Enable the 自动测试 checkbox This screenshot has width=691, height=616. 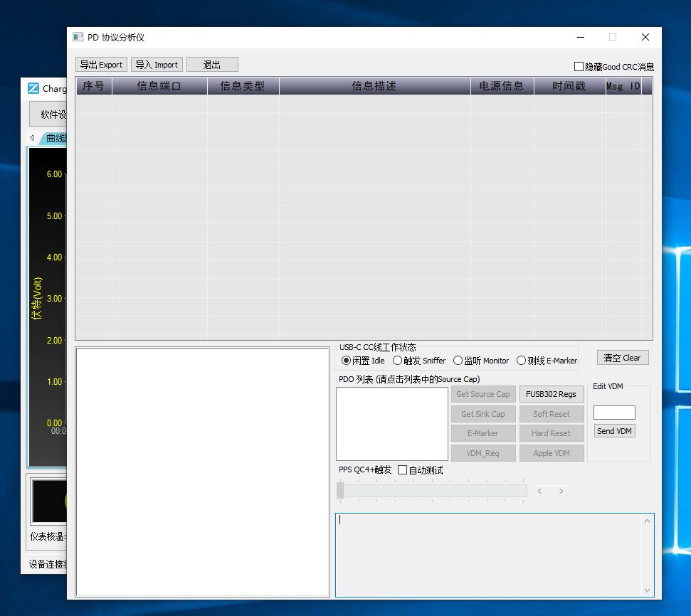(402, 470)
